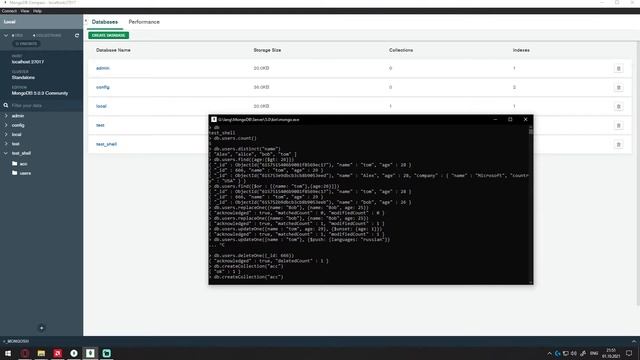Click the mongo shell window vertical scrollbar
The width and height of the screenshot is (640, 360).
pos(531,204)
